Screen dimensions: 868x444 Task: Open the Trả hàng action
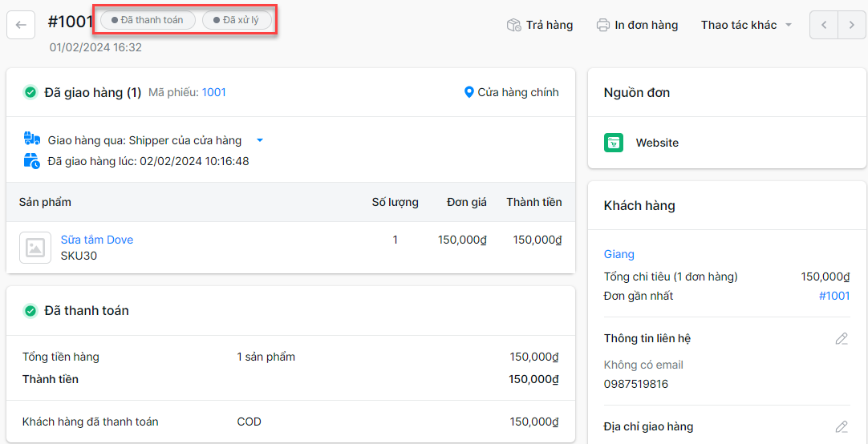point(550,25)
